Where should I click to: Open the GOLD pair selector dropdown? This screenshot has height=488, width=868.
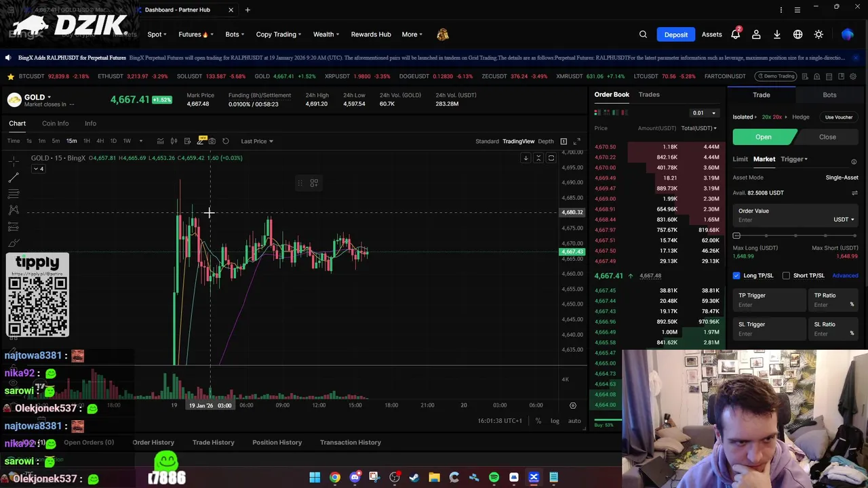pyautogui.click(x=37, y=97)
